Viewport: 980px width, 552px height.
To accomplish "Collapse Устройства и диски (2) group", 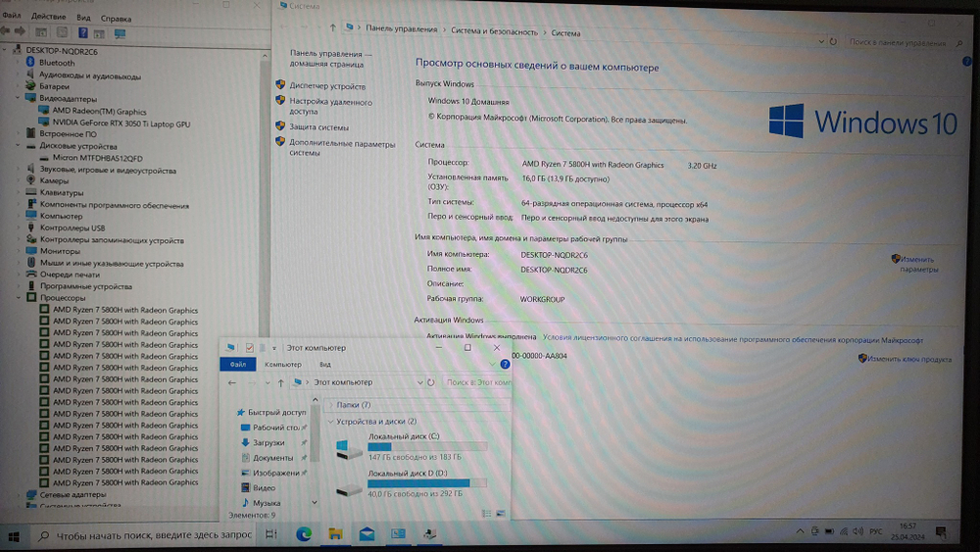I will click(x=330, y=422).
